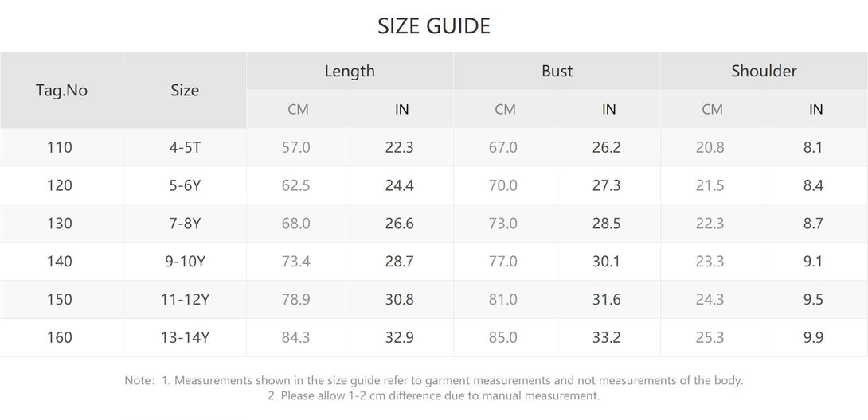
Task: Select the 9.9 shoulder inches value
Action: 813,338
